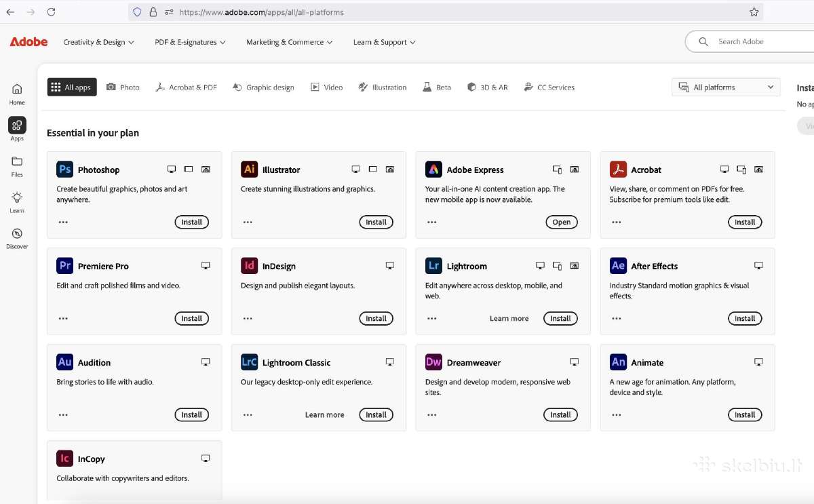Expand the Creativity & Design menu
This screenshot has height=504, width=814.
pos(98,42)
